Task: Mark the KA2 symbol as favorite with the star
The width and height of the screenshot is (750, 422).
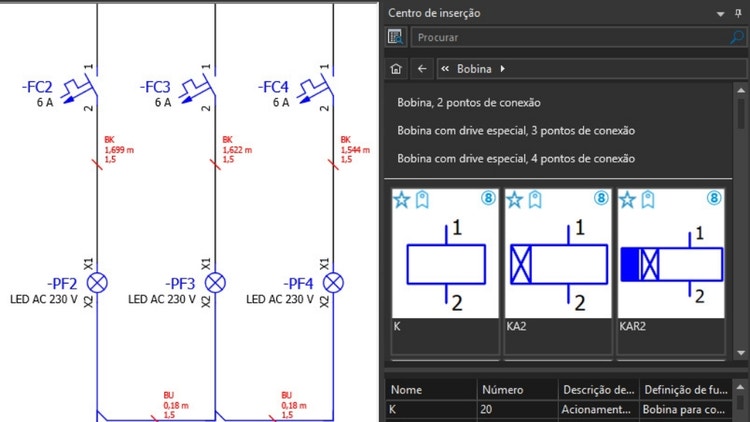Action: point(515,200)
